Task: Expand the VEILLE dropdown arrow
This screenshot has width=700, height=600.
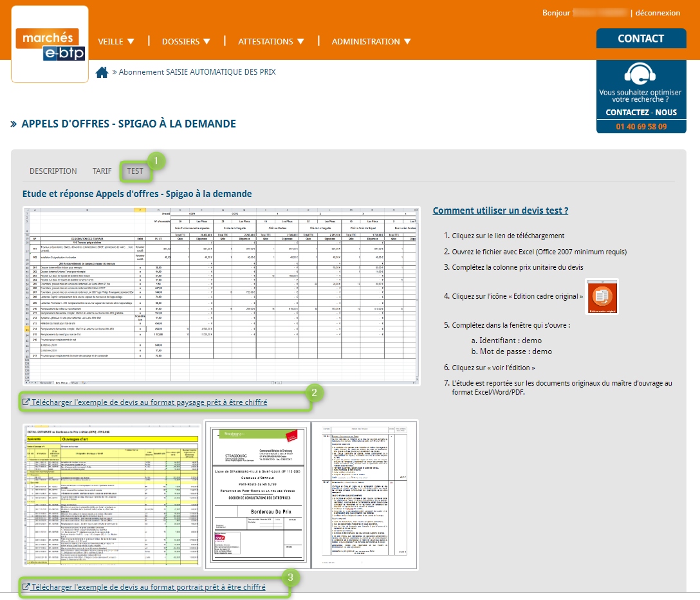Action: (x=131, y=42)
